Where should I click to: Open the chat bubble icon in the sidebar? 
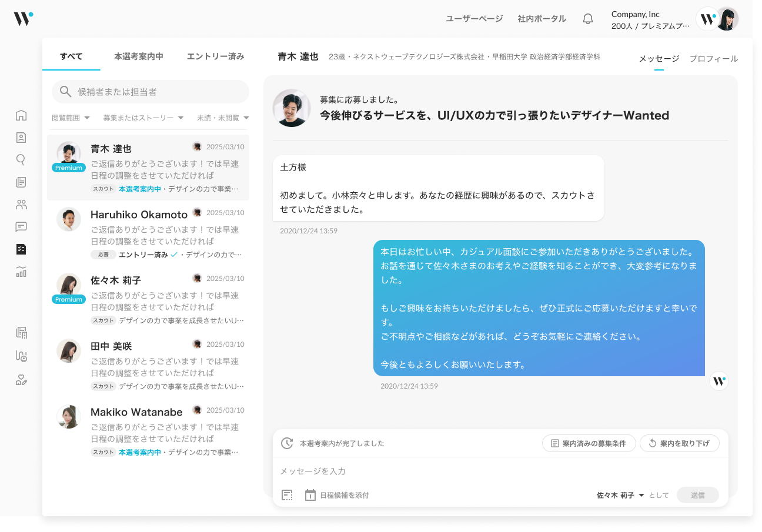(x=21, y=227)
